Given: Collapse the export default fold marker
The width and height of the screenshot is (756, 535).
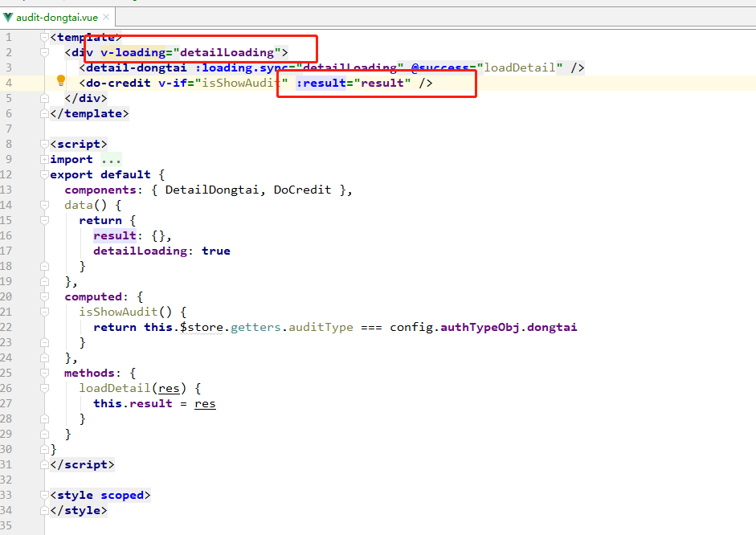Looking at the screenshot, I should click(x=44, y=174).
